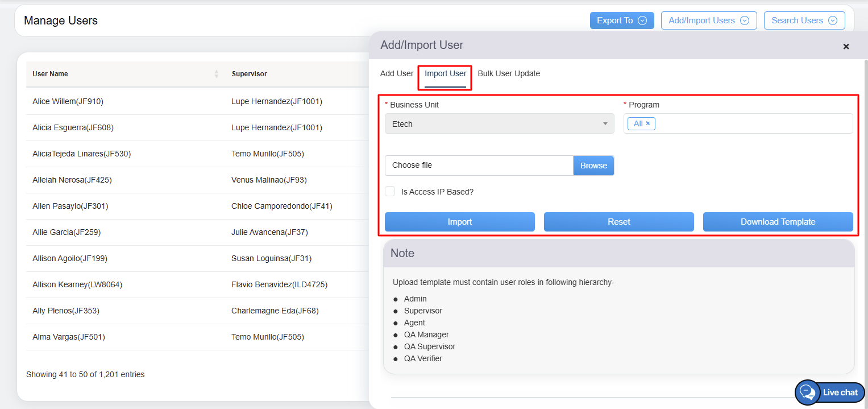Open the Business Unit Etech dropdown

point(499,124)
